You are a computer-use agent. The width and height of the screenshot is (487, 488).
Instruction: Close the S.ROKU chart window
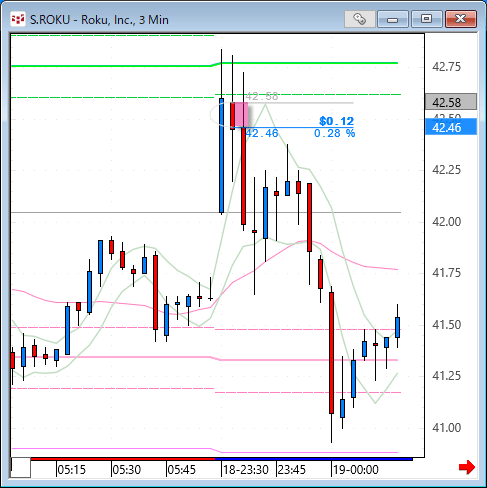tap(461, 19)
